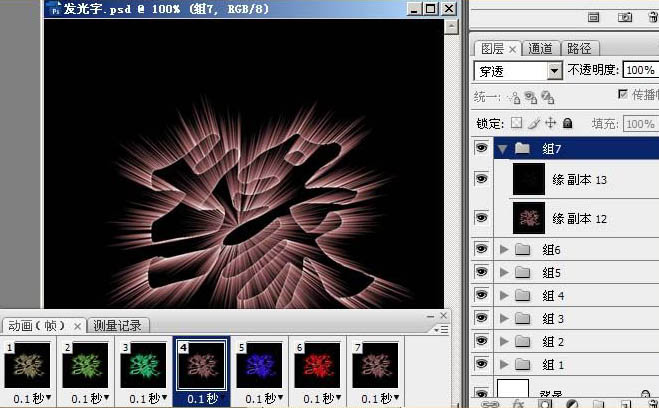Image resolution: width=659 pixels, height=408 pixels.
Task: Click the lock image pixels brush icon
Action: click(534, 123)
